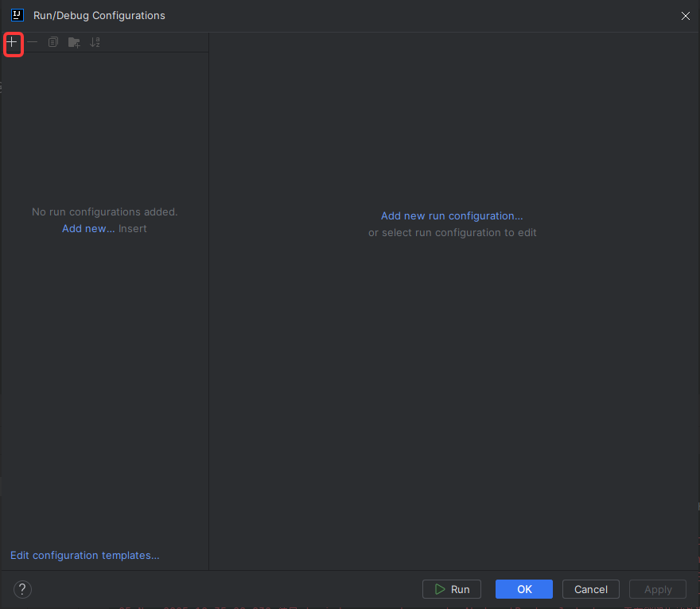Run the selected configuration
This screenshot has width=700, height=609.
[x=452, y=589]
